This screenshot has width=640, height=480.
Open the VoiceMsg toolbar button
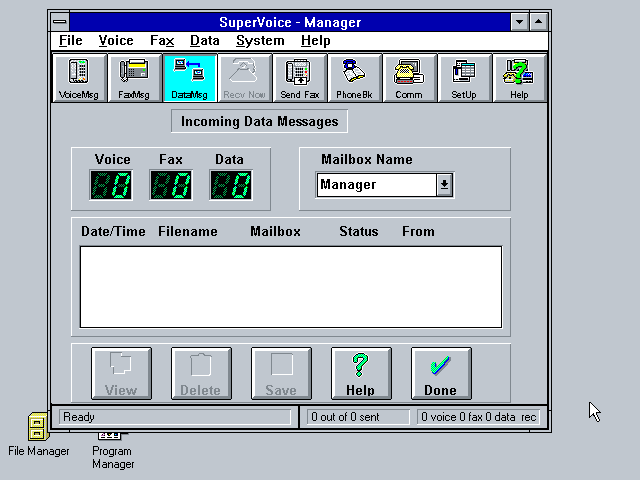point(79,78)
